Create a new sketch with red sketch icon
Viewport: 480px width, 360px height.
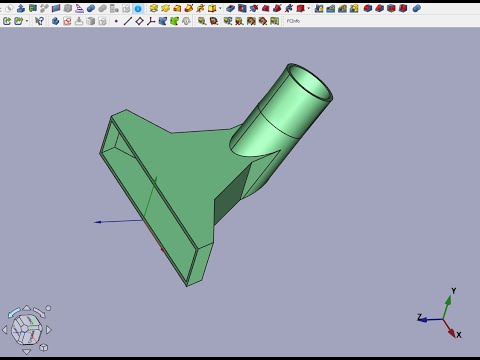(67, 21)
